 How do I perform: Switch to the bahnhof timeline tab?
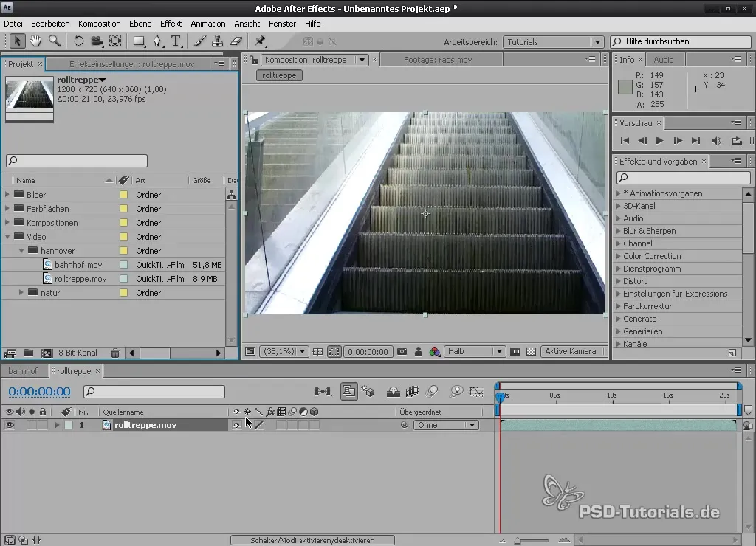pyautogui.click(x=23, y=371)
